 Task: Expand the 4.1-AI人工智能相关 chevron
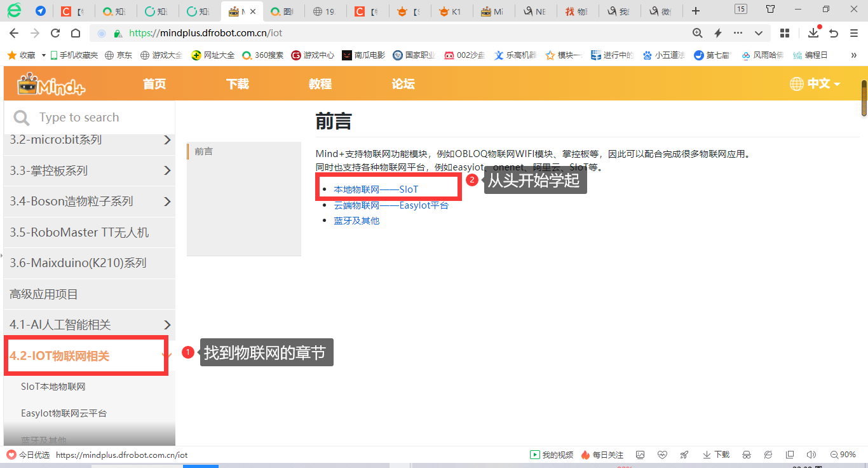pos(167,325)
